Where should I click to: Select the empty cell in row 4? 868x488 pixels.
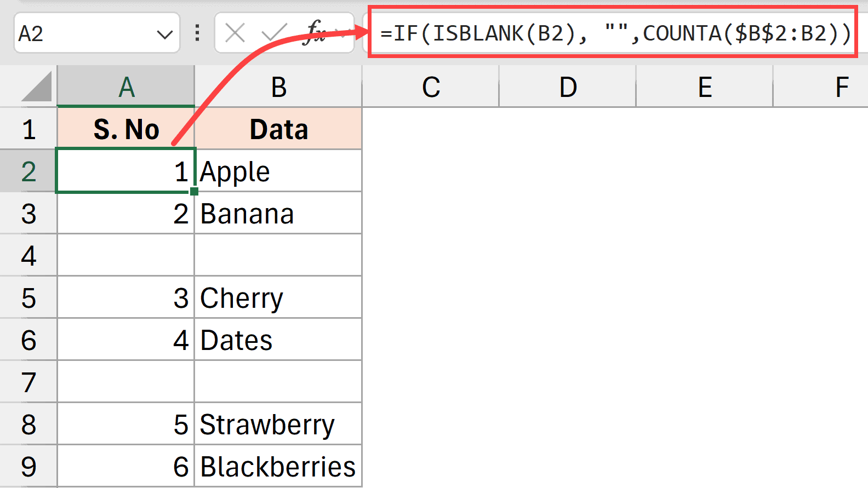[x=125, y=255]
